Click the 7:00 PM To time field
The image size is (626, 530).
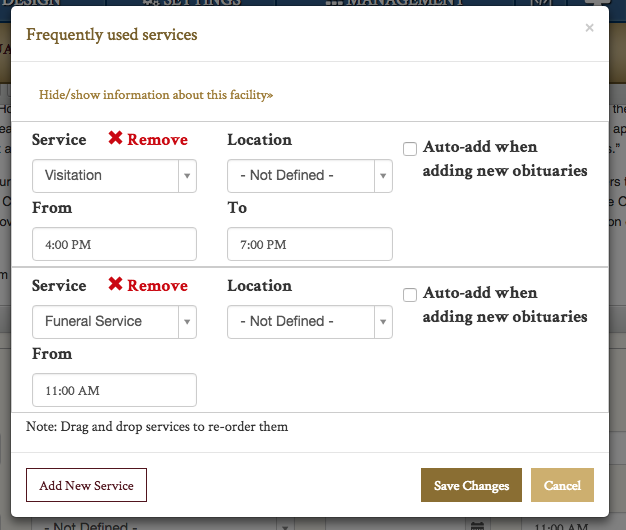coord(310,244)
